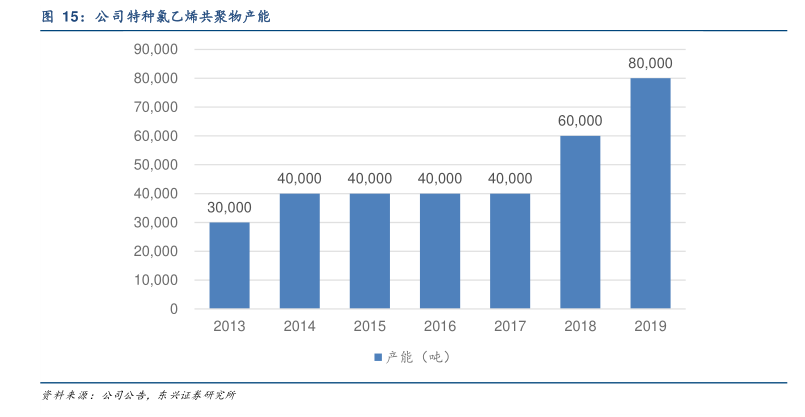
Task: Click the 40,000 data label above 2015
Action: [x=370, y=179]
